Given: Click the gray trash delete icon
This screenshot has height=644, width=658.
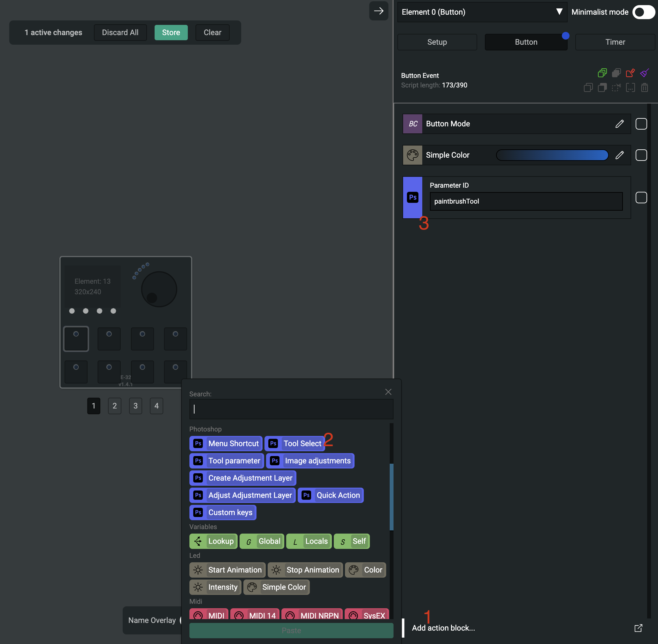Looking at the screenshot, I should click(x=644, y=88).
